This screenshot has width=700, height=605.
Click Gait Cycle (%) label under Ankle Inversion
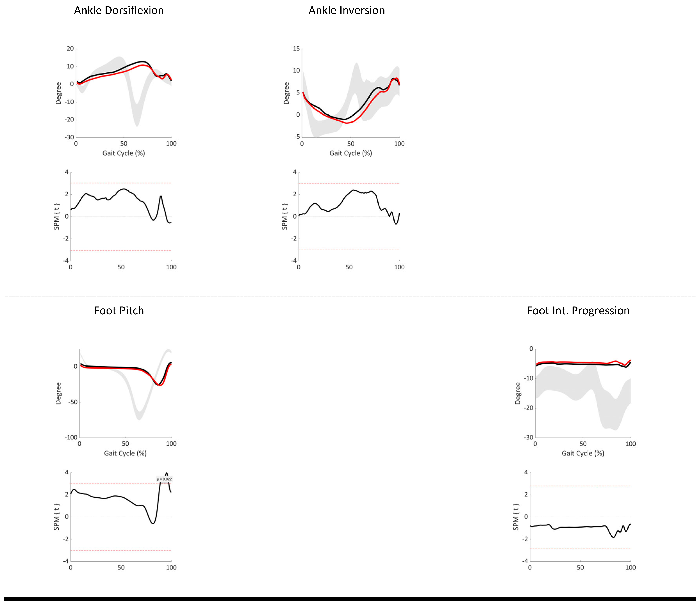pyautogui.click(x=351, y=153)
